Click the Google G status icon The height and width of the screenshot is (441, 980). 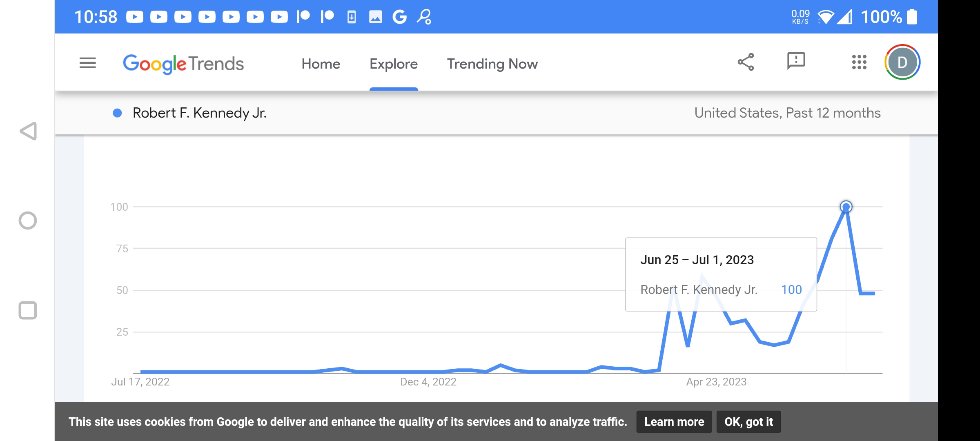(x=399, y=17)
